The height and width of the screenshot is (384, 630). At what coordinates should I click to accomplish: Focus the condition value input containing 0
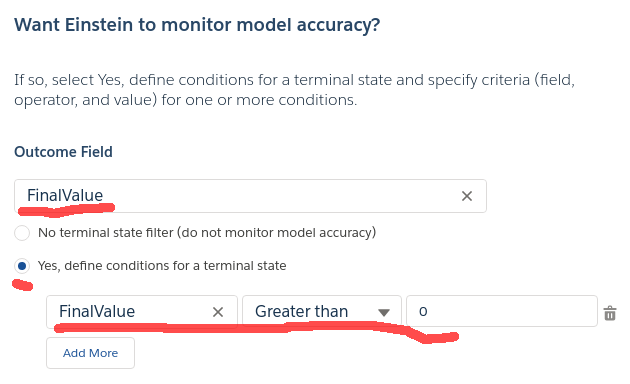click(x=502, y=311)
